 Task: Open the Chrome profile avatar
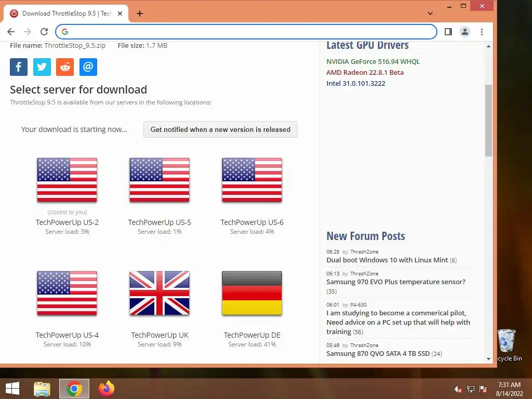point(465,32)
